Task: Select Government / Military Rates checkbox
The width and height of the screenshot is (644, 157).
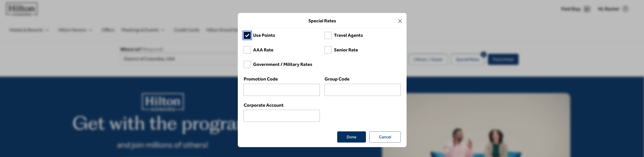Action: click(247, 64)
